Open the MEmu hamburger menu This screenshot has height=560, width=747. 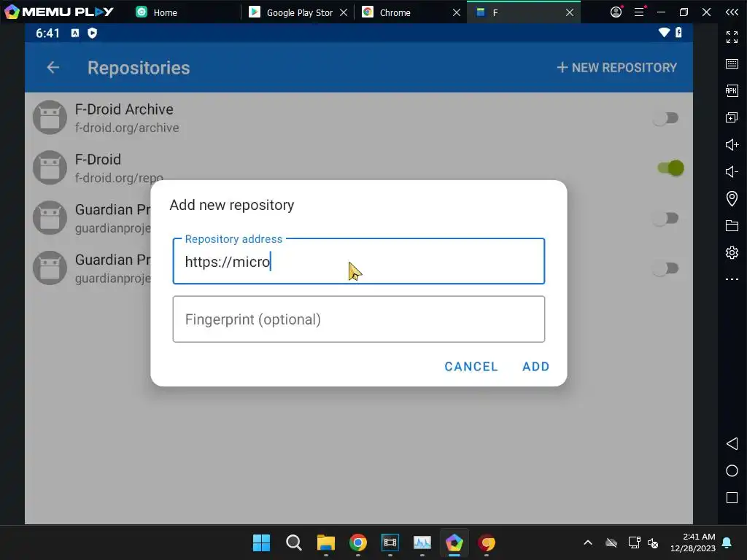tap(639, 12)
